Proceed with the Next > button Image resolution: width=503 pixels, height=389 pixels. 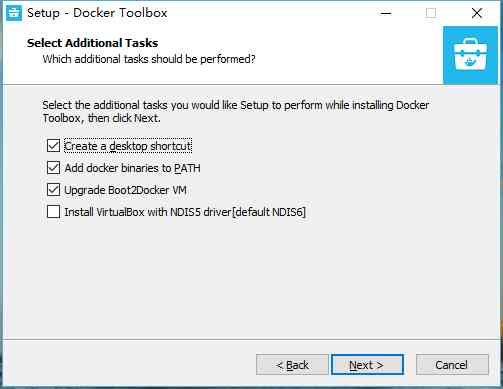(367, 365)
